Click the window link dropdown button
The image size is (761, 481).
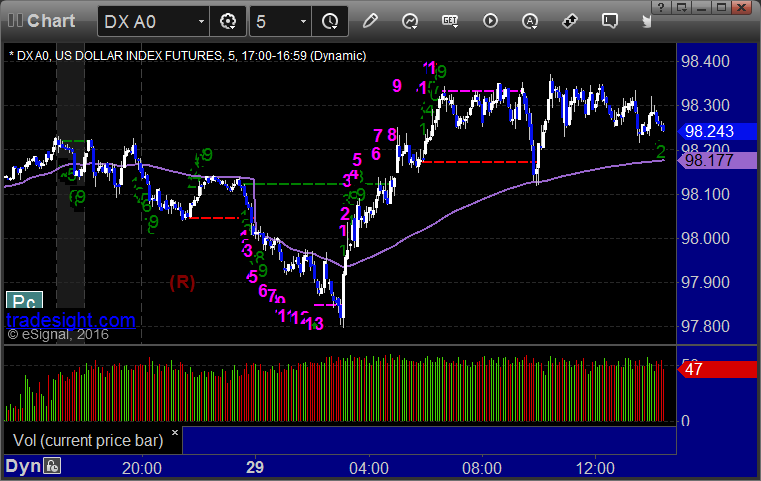(x=682, y=7)
